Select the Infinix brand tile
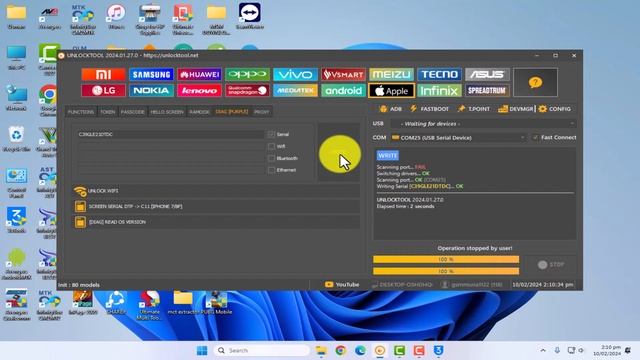Viewport: 640px width, 360px height. click(439, 90)
